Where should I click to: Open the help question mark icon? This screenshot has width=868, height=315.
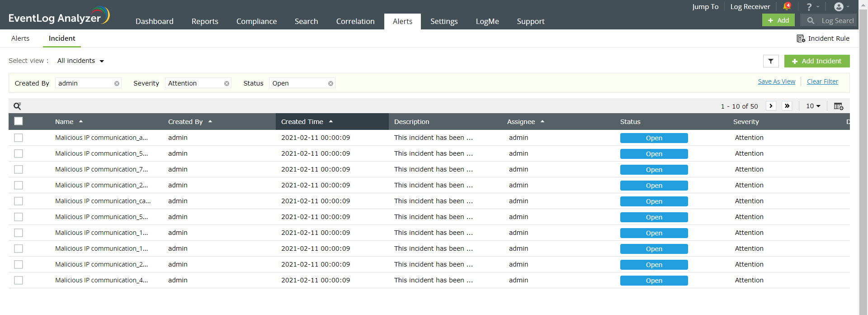click(x=809, y=7)
